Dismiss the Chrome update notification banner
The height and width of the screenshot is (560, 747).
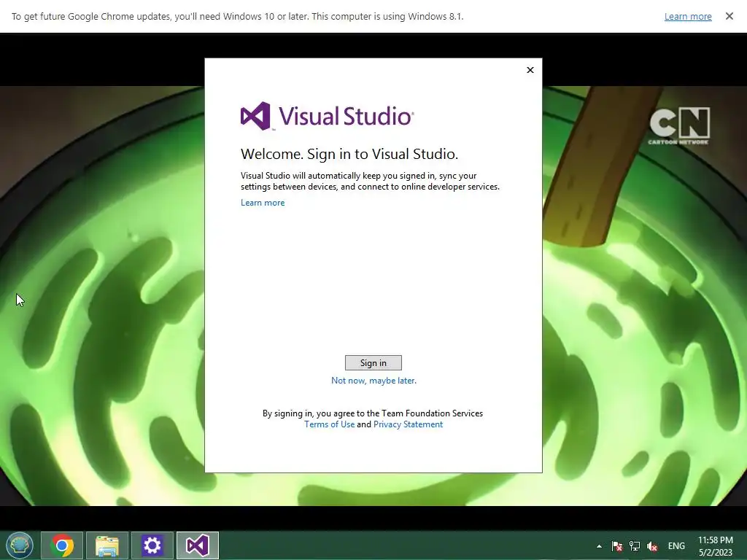point(729,16)
